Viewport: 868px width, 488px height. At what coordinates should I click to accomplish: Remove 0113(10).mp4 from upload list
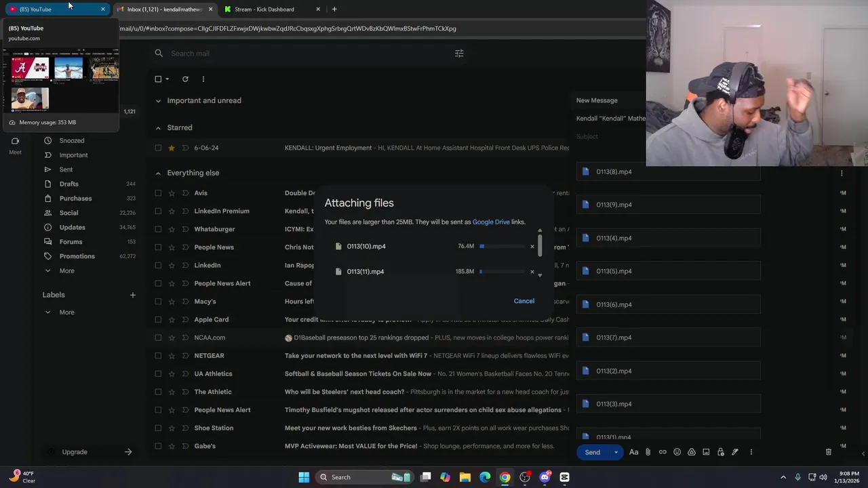pos(532,247)
